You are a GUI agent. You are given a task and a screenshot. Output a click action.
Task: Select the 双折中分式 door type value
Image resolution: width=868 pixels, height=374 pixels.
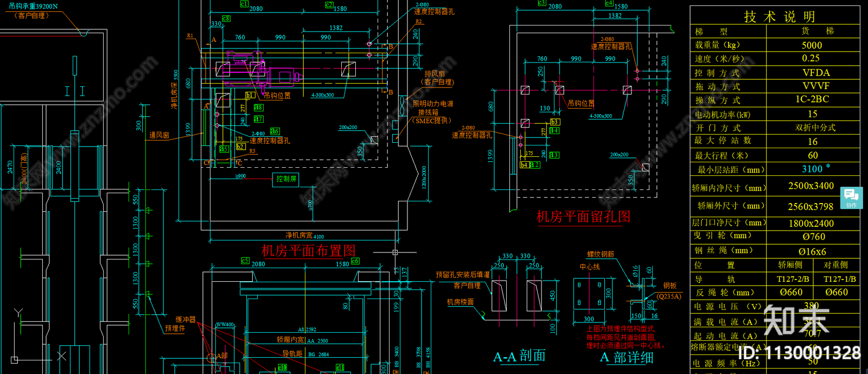[815, 128]
